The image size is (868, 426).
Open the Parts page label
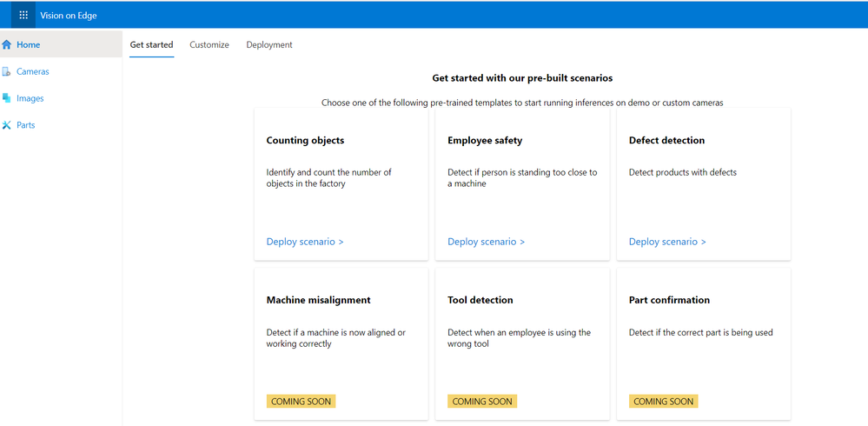pos(26,125)
